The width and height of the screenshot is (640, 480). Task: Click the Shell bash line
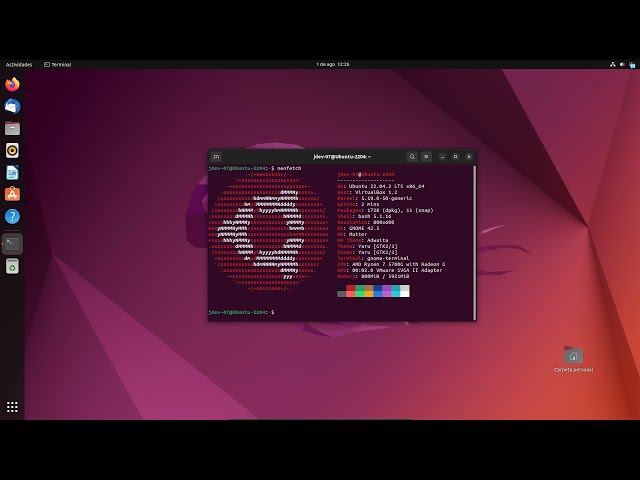click(364, 216)
